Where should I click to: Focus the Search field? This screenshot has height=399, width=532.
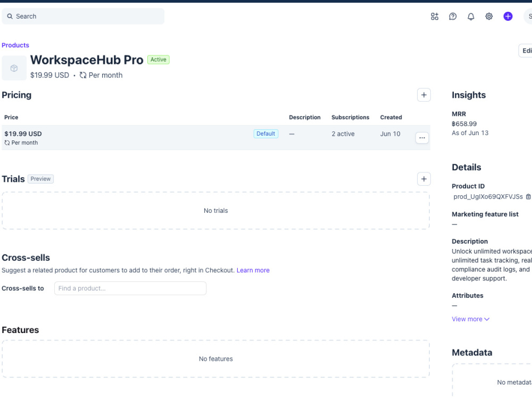point(83,16)
